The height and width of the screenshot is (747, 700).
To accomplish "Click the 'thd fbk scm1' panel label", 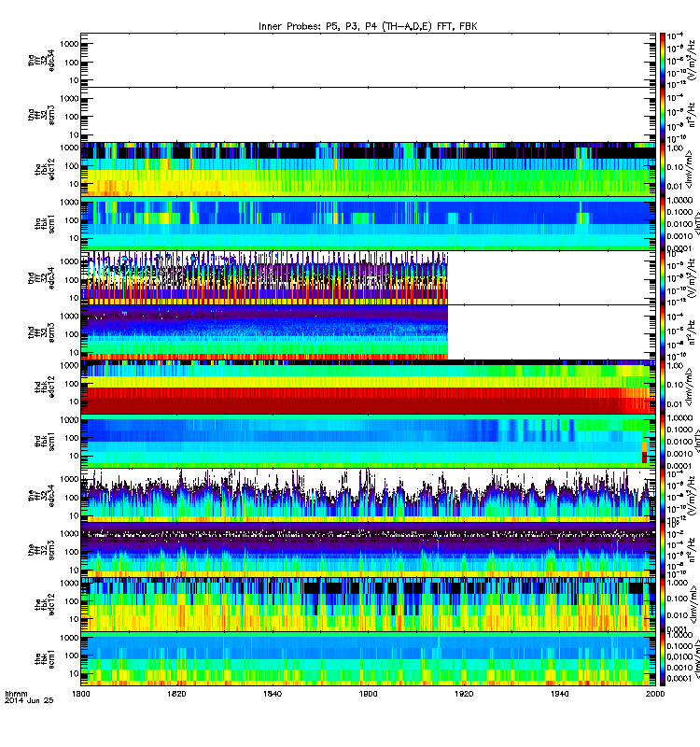I will (x=45, y=441).
